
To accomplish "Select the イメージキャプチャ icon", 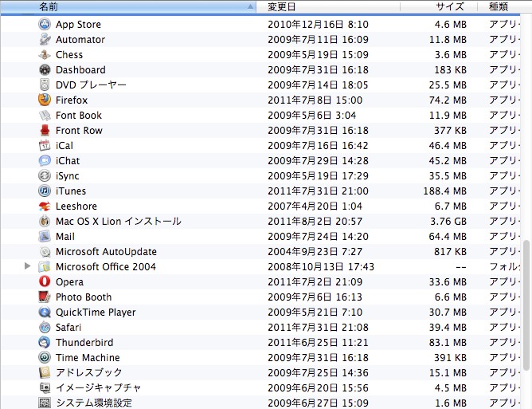I will point(45,388).
